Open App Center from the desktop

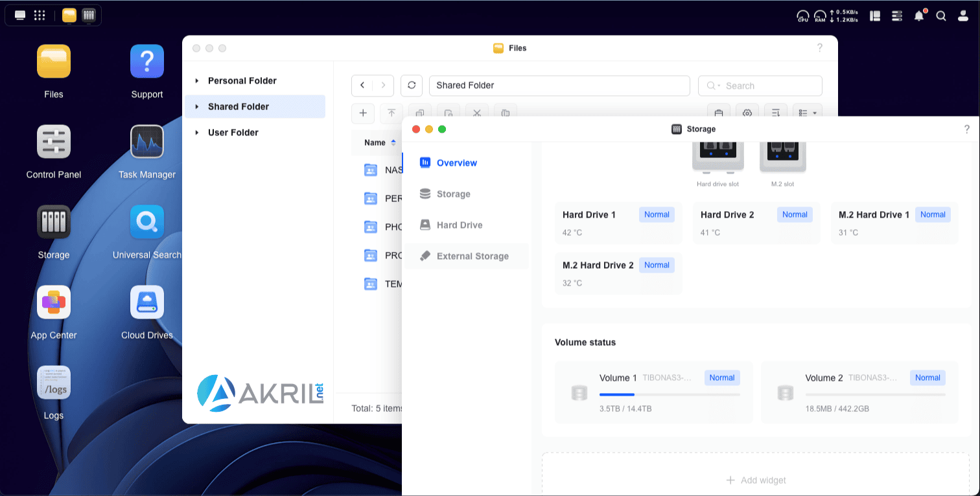click(x=54, y=302)
